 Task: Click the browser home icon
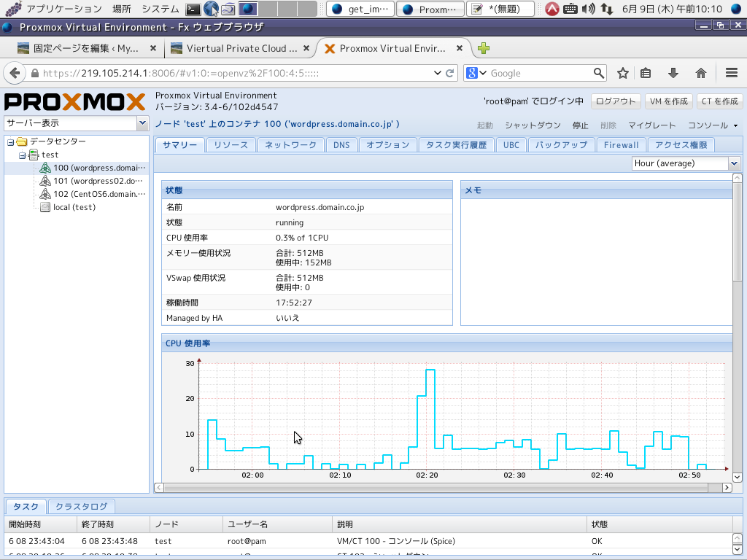point(701,73)
